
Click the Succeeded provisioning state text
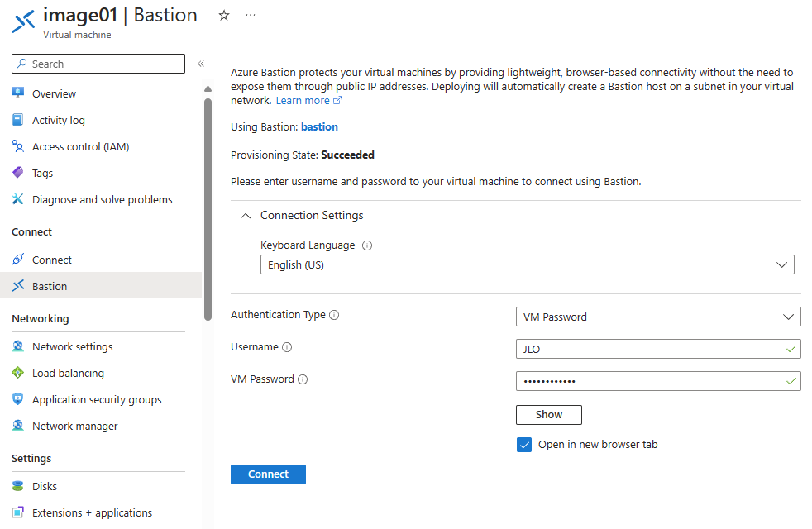click(347, 155)
